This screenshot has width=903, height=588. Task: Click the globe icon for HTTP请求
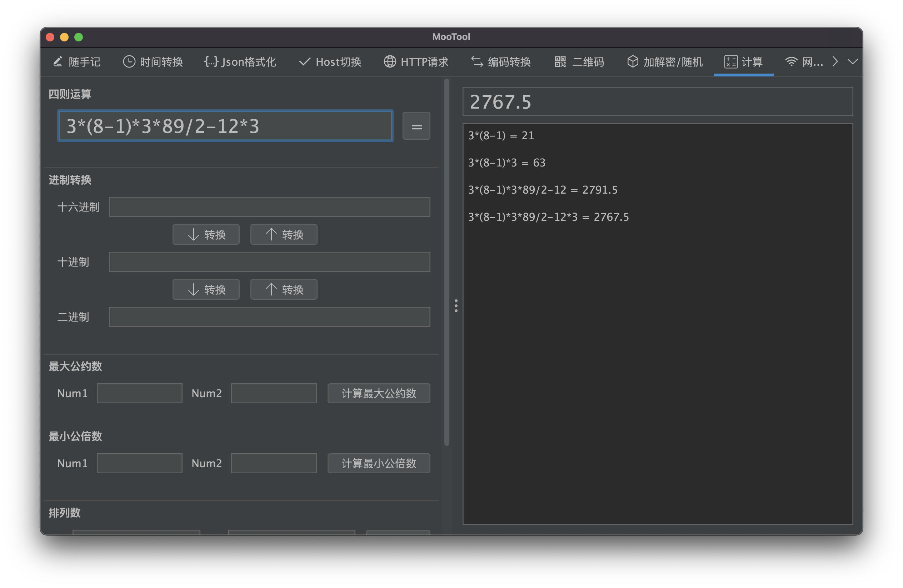(x=390, y=61)
